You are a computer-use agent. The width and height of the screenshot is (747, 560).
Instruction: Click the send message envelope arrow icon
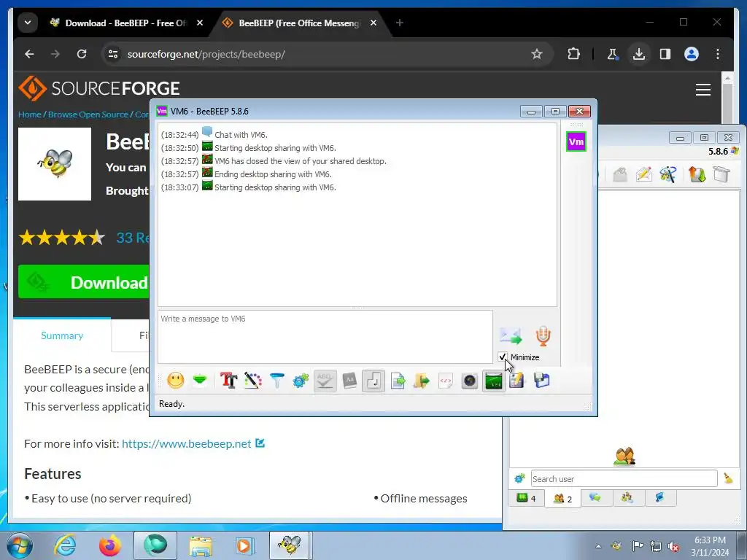(510, 335)
